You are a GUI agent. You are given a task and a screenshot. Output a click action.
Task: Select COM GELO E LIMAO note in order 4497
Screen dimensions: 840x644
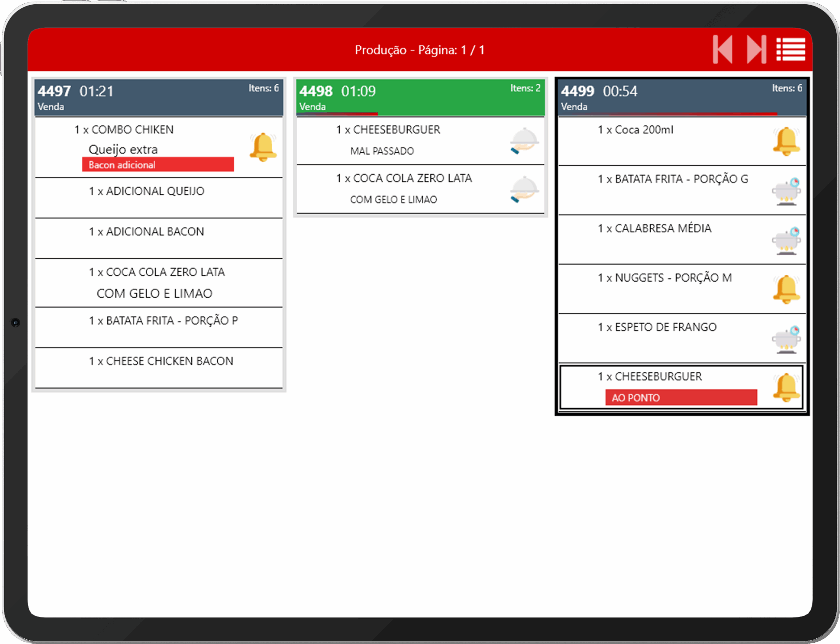[155, 294]
